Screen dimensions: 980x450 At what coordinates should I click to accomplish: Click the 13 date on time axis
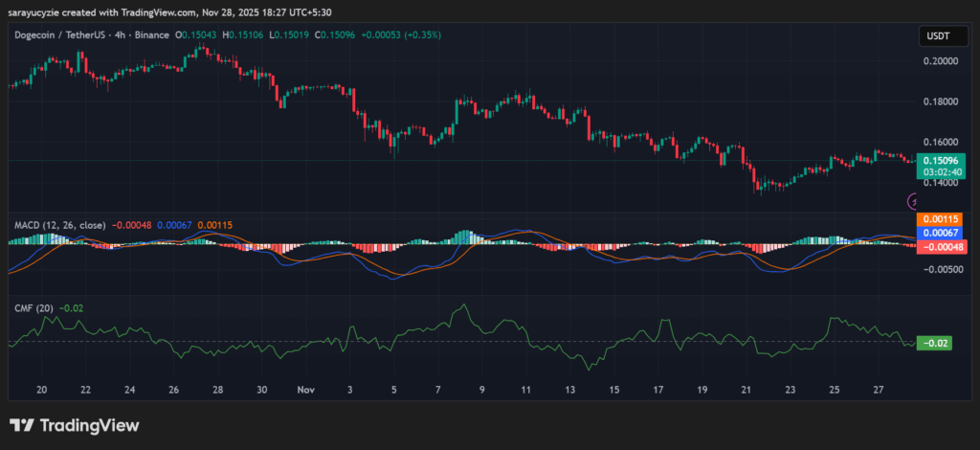[x=570, y=391]
